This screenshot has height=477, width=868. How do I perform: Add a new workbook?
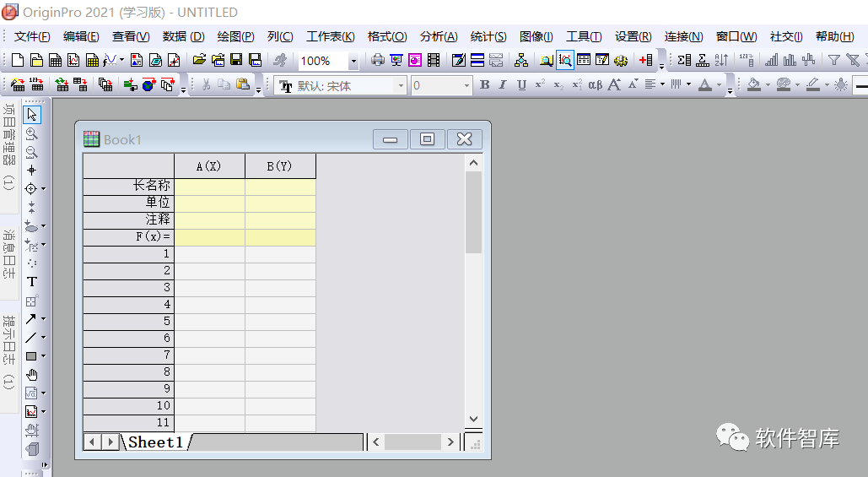tap(56, 61)
